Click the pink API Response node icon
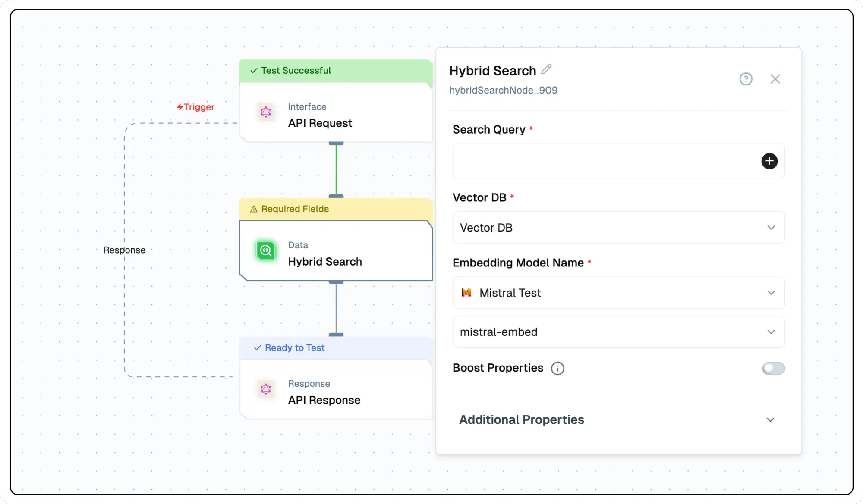 pos(266,389)
